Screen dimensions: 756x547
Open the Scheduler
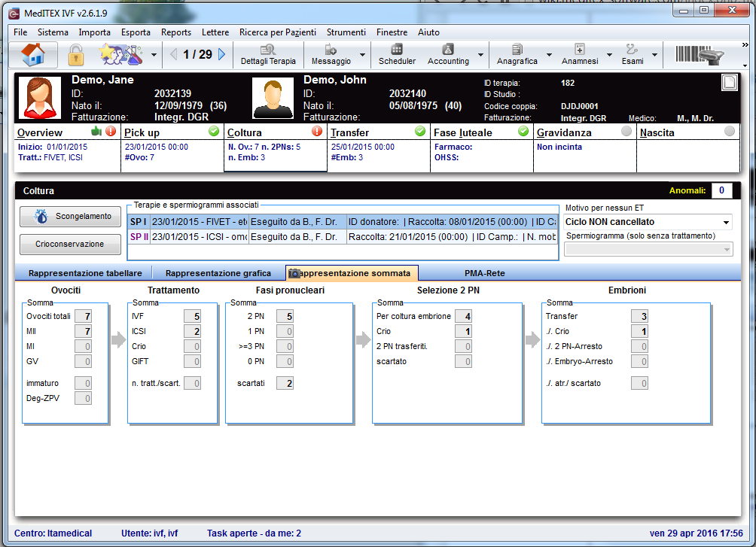coord(397,54)
